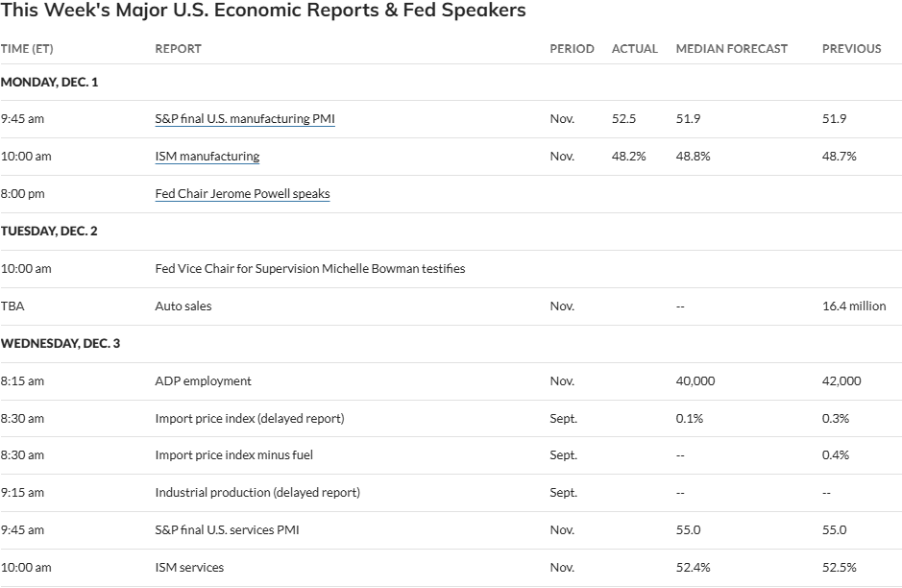Select the MEDIAN FORECAST column header
Screen dimensions: 902x588
coord(731,49)
